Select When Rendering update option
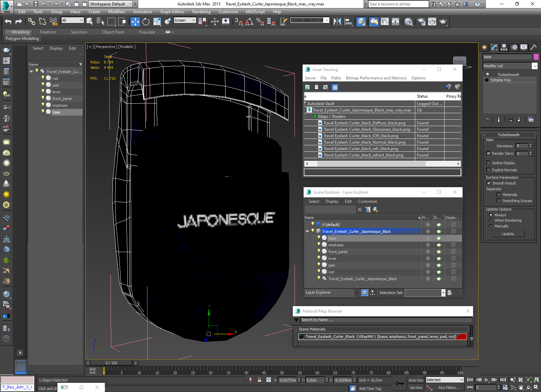The image size is (541, 392). click(491, 220)
